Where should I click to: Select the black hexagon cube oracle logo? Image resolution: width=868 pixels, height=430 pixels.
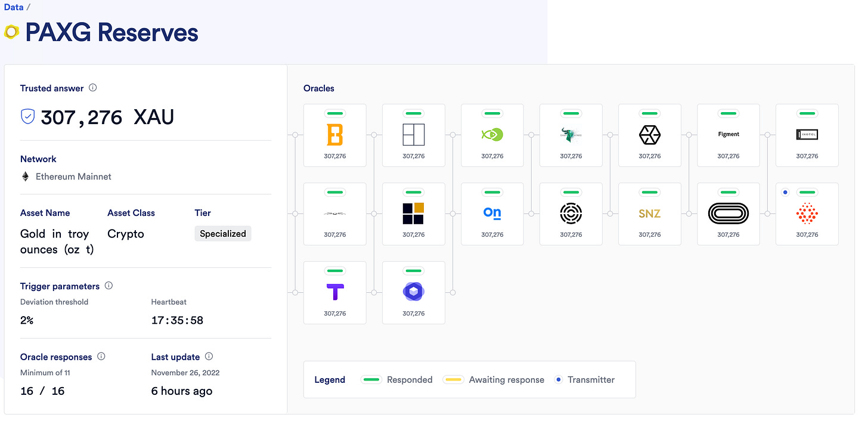tap(649, 135)
